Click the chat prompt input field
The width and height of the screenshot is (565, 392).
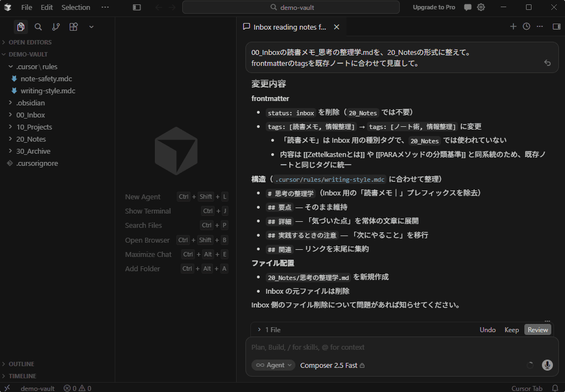402,348
